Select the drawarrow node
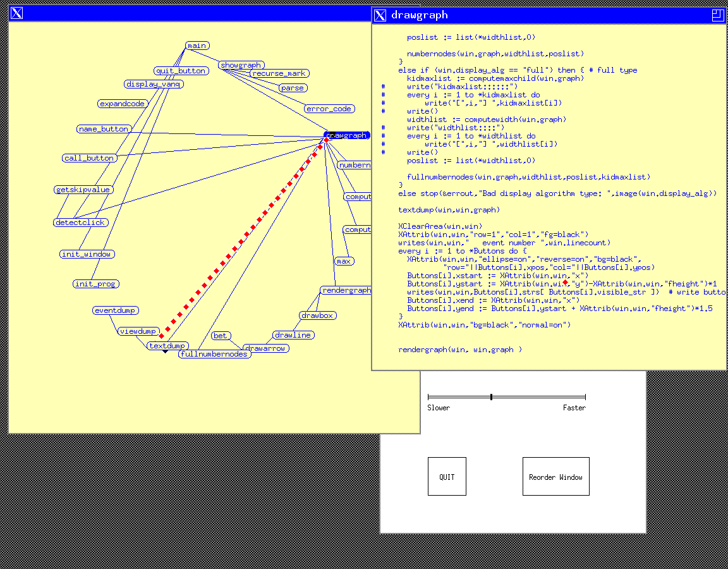The width and height of the screenshot is (728, 569). [x=265, y=348]
